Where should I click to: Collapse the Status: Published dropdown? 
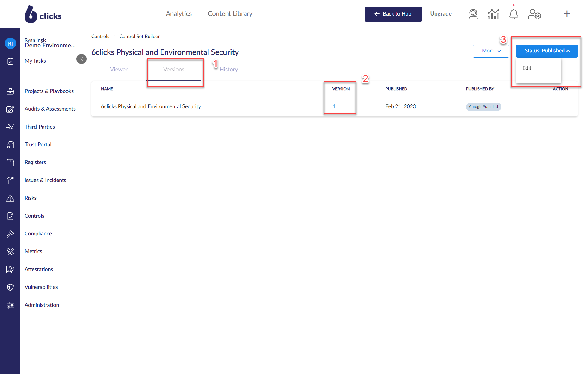click(x=547, y=51)
